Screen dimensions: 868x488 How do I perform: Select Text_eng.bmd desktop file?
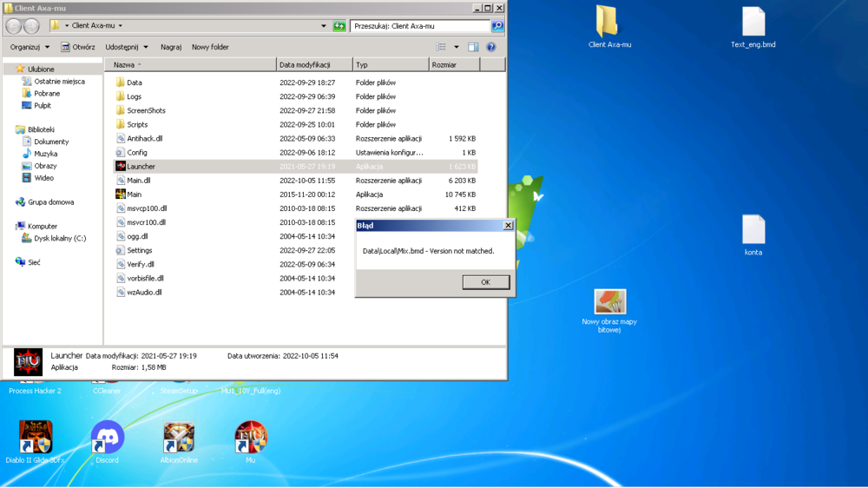(x=753, y=27)
